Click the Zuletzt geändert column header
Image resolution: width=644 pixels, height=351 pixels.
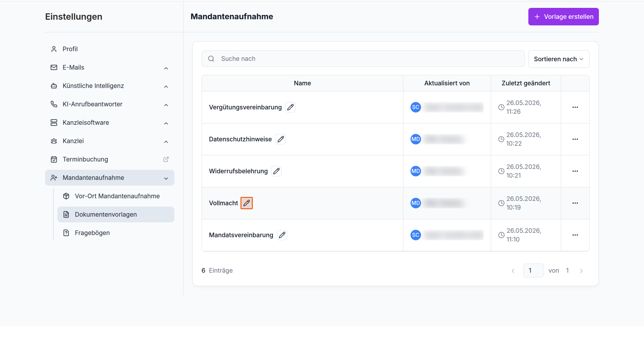click(x=526, y=83)
